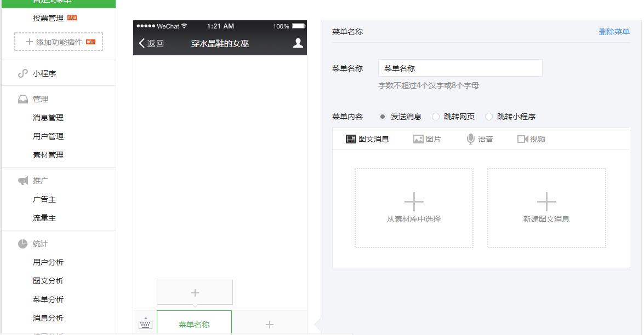Open 素材管理 in the sidebar
The width and height of the screenshot is (644, 335).
point(48,155)
